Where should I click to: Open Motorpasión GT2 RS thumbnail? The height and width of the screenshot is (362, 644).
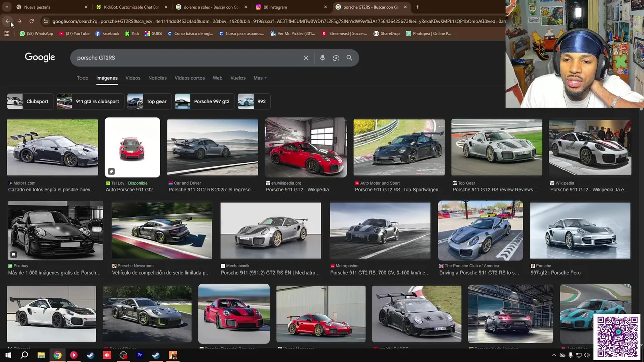pos(380,230)
